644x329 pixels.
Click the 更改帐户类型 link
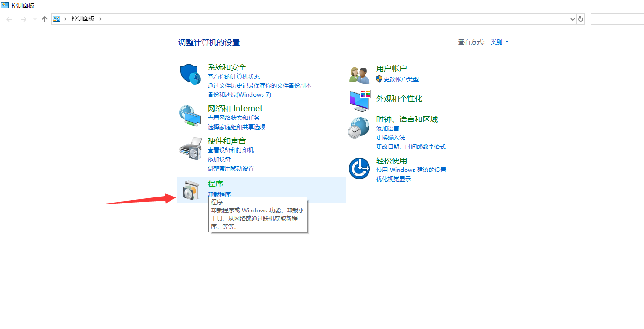pos(401,79)
